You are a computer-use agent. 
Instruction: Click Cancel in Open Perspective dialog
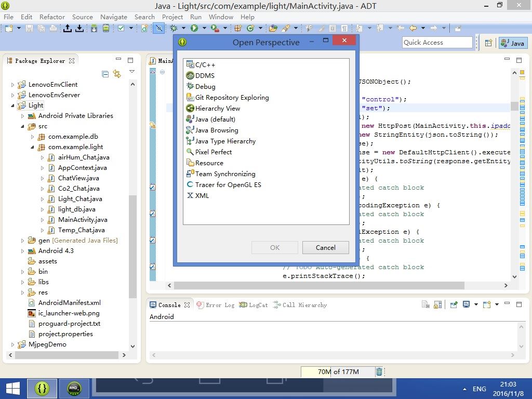click(x=325, y=248)
